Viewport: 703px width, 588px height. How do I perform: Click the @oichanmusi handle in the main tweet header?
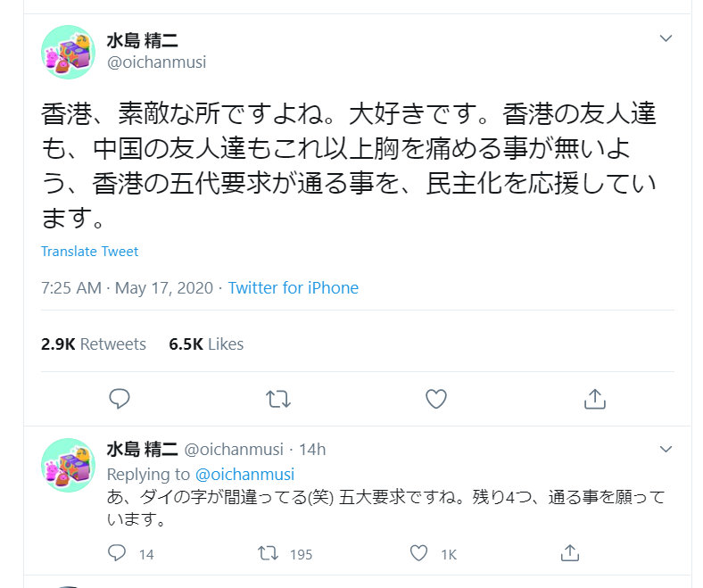coord(156,62)
